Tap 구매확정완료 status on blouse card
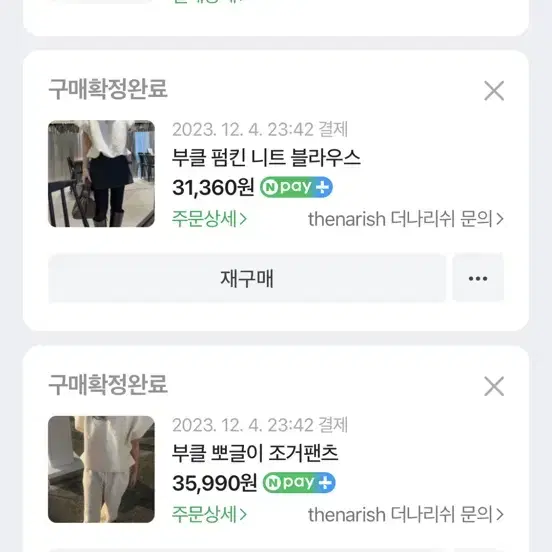The width and height of the screenshot is (552, 552). pos(108,89)
